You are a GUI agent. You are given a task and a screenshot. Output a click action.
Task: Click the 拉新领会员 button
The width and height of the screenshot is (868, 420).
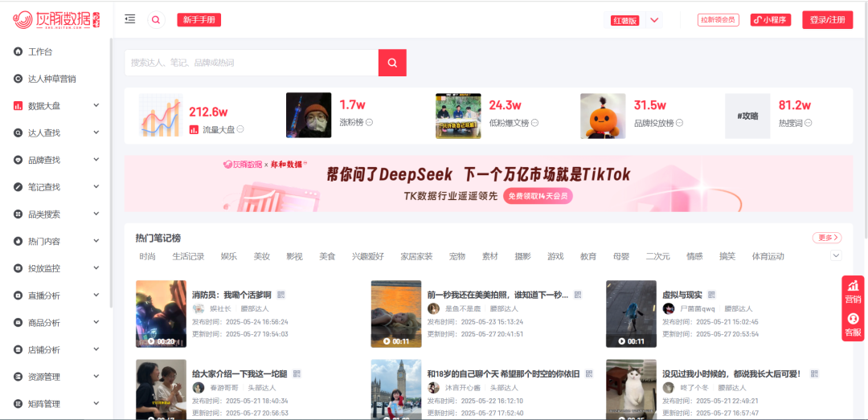[x=718, y=20]
